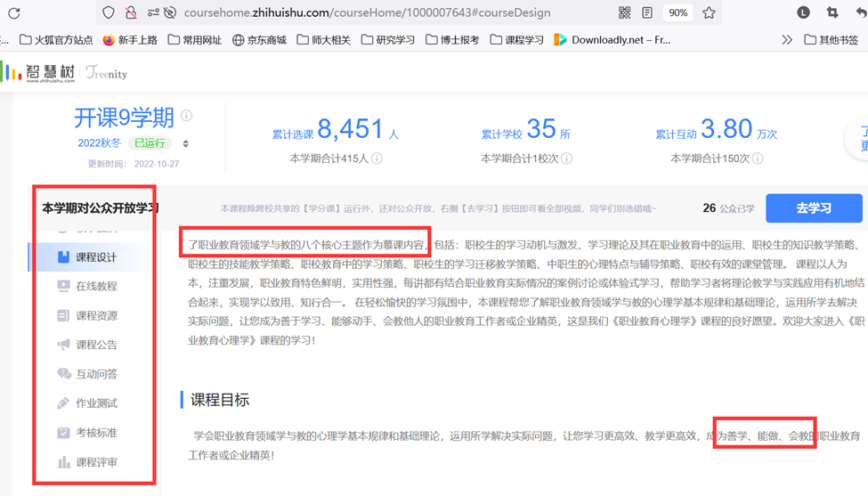
Task: Click the blue 去学习 button
Action: click(814, 208)
